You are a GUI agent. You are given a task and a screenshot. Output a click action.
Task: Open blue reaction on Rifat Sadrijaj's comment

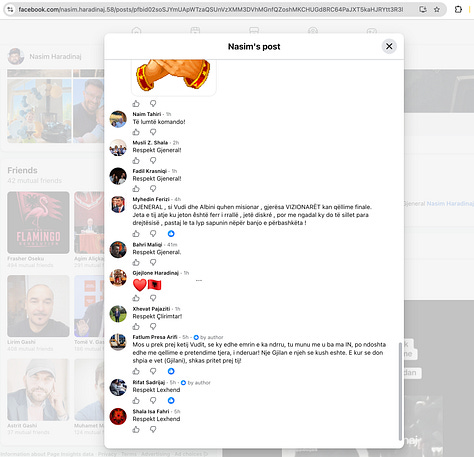171,400
